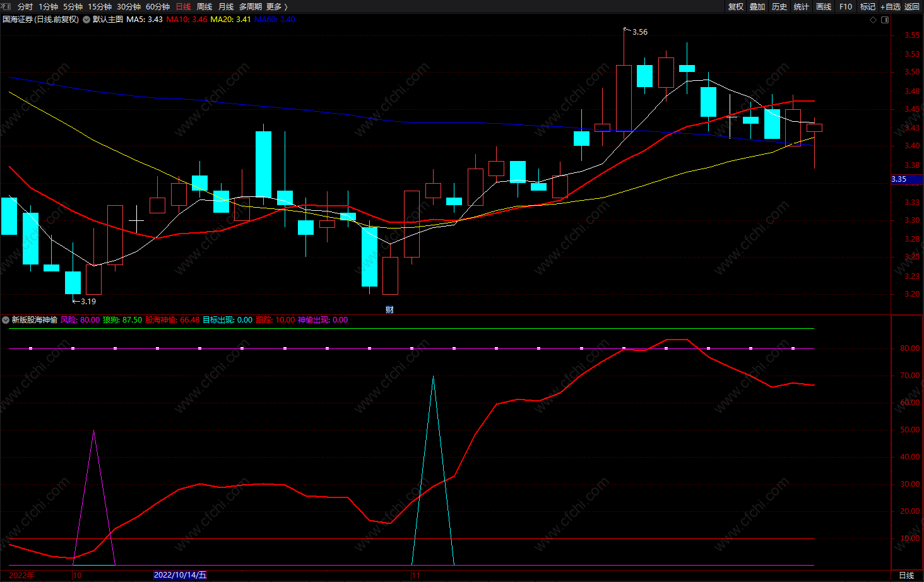Click the 财 financial marker under candles
This screenshot has height=582, width=924.
(389, 309)
